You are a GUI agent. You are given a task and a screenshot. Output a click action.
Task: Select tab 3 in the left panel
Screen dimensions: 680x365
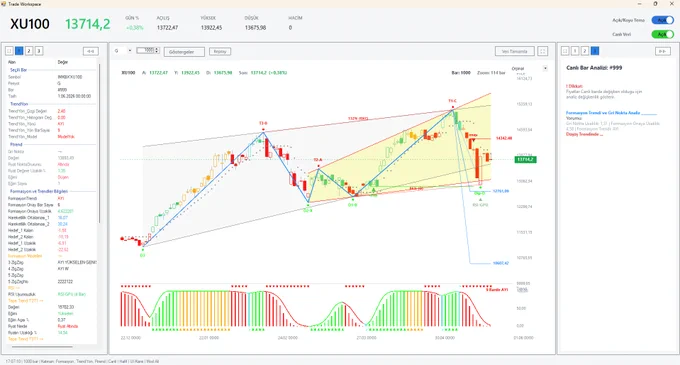point(39,51)
